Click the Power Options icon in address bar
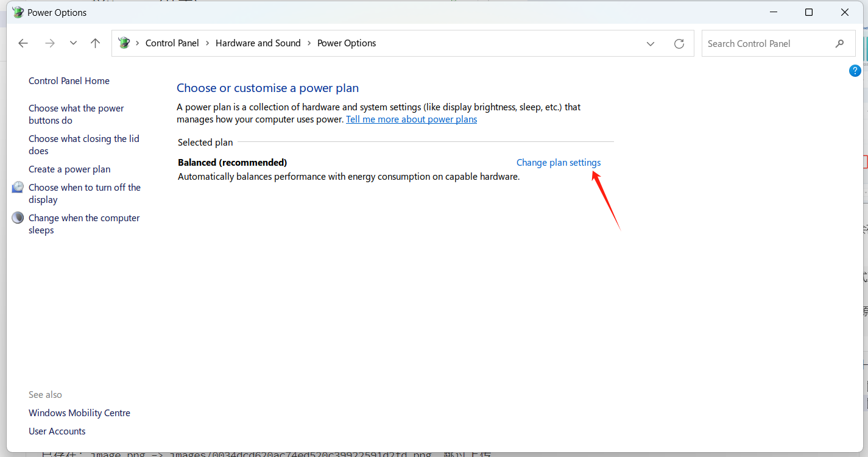 point(124,43)
